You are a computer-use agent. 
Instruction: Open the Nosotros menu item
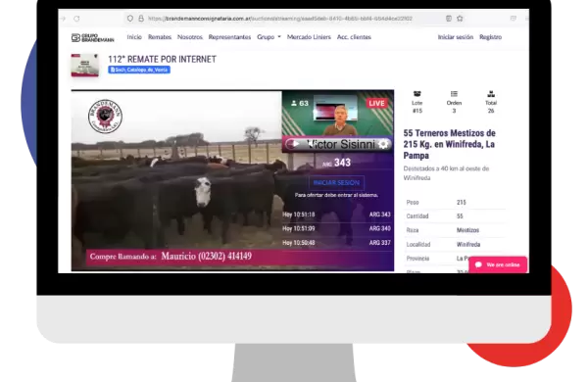(190, 37)
